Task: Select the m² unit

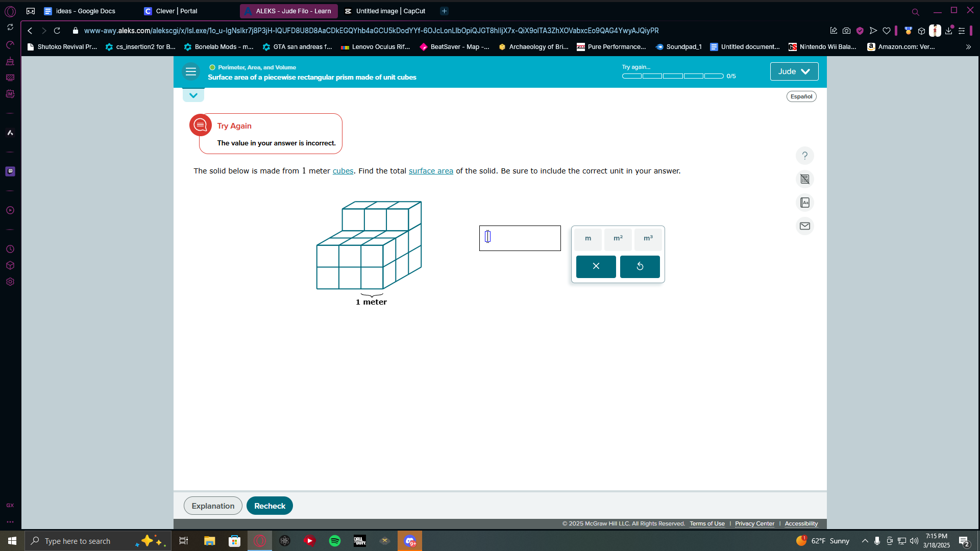Action: click(618, 238)
